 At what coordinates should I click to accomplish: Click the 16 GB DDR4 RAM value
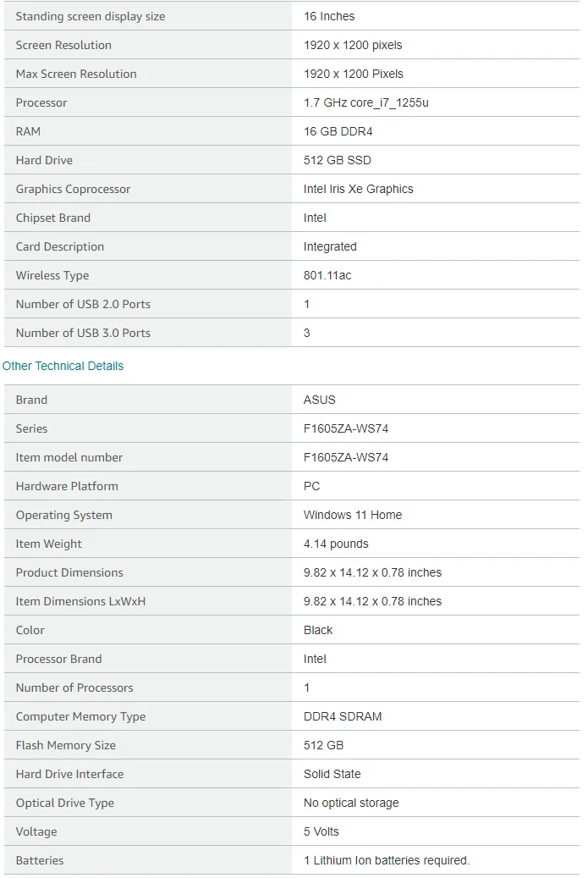(338, 131)
